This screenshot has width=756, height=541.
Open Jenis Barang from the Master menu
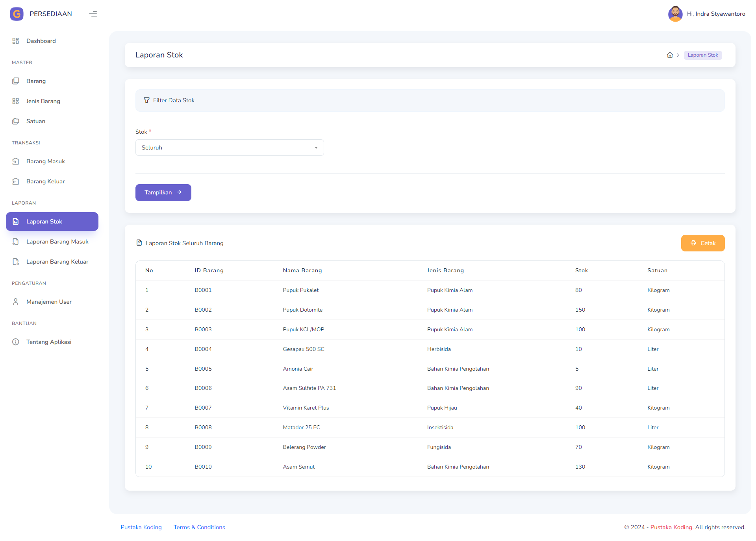[x=44, y=101]
